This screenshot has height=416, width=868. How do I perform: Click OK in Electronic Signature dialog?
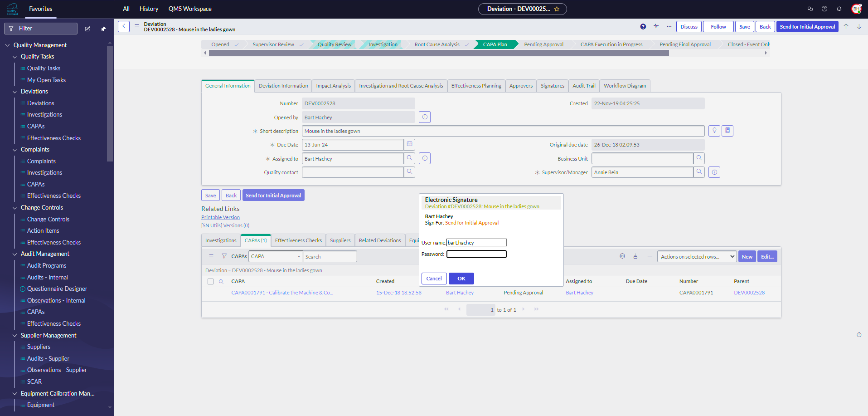(x=461, y=279)
